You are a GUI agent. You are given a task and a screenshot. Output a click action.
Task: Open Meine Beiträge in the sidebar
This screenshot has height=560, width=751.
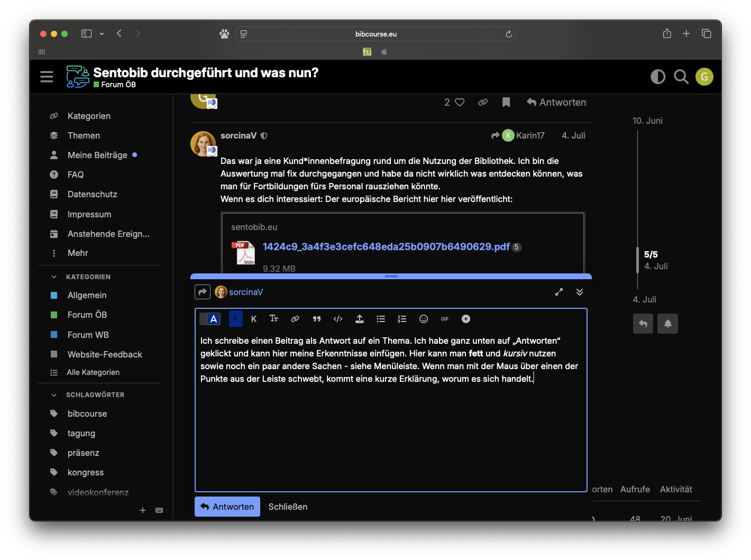[x=97, y=155]
